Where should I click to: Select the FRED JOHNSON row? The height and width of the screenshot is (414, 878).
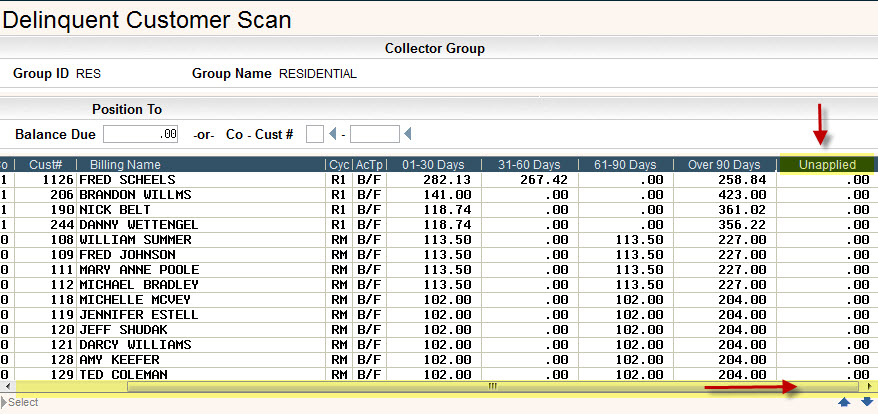(437, 255)
